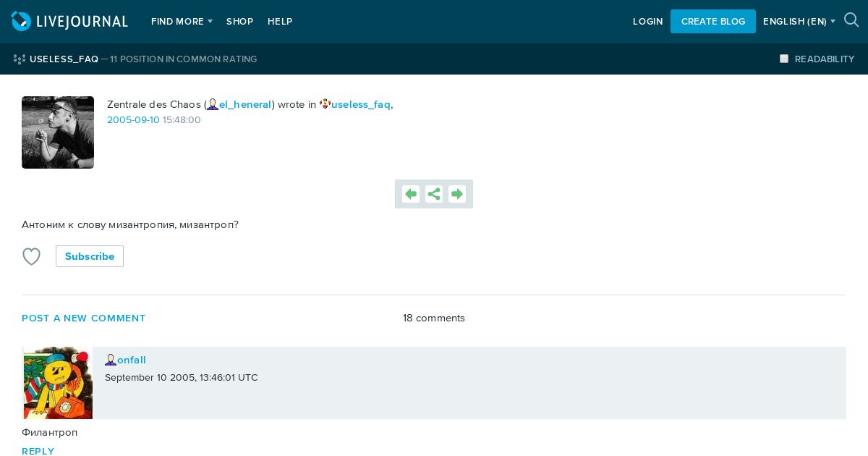
Task: Click the post time 15:48:00
Action: click(182, 120)
